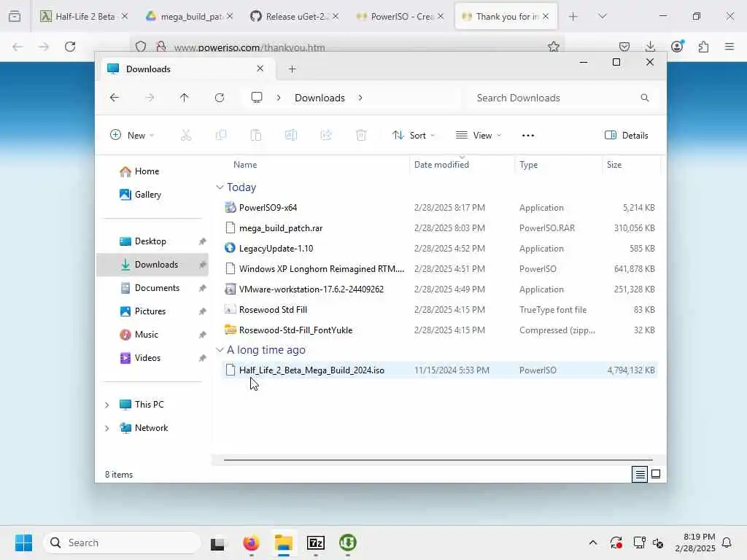Refresh the Downloads folder view
The image size is (747, 560).
point(220,98)
